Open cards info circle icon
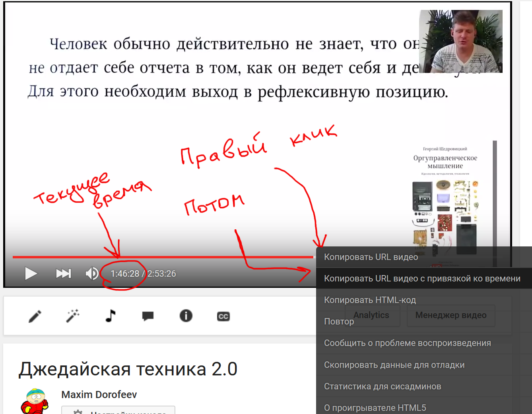Screen dimensions: 532x414 (186, 316)
